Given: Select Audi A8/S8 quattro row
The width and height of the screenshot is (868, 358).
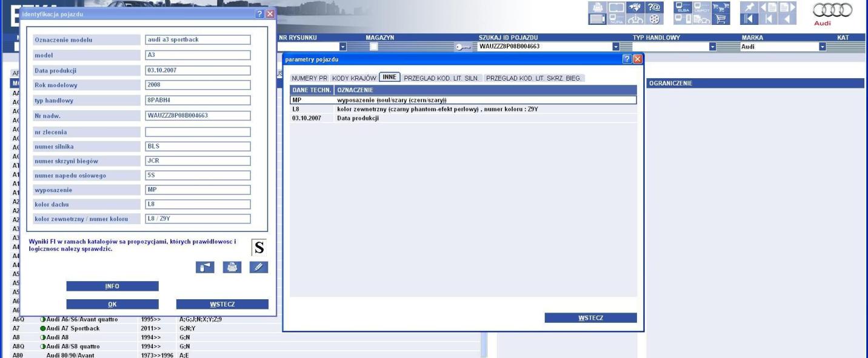Looking at the screenshot, I should (x=73, y=346).
